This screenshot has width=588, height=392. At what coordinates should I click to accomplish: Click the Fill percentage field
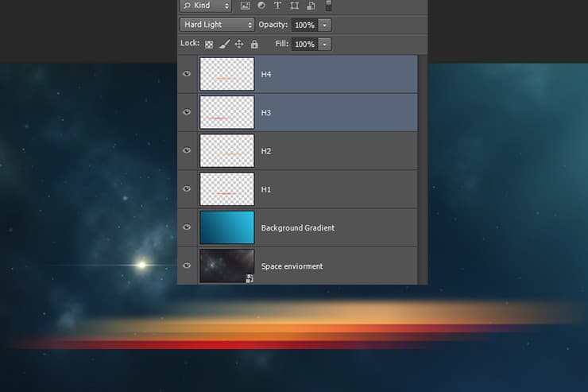pyautogui.click(x=304, y=45)
